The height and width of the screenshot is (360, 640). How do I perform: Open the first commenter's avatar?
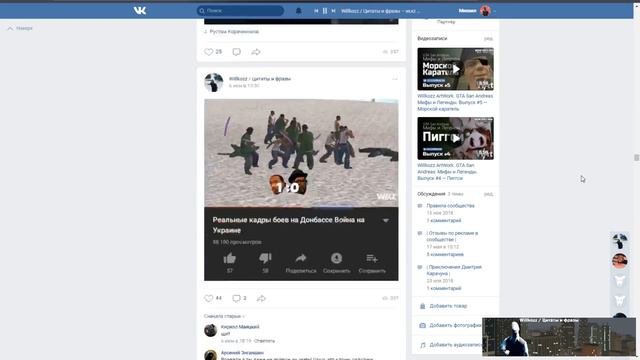pos(211,330)
